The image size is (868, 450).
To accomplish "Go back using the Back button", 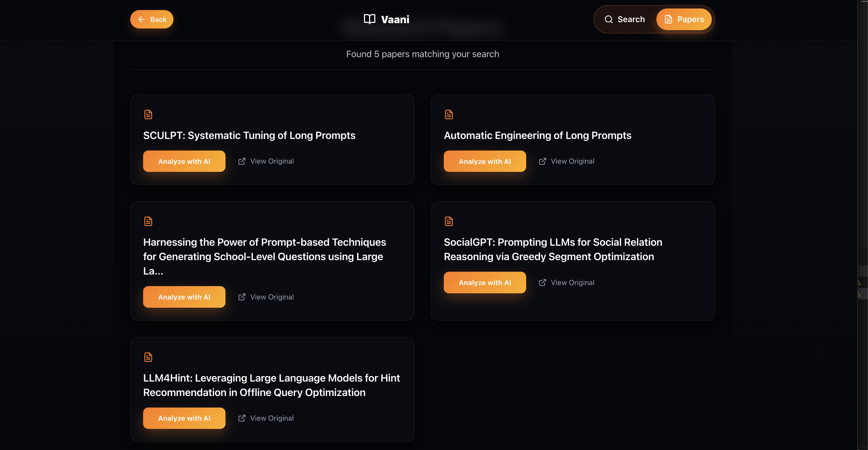I will click(x=152, y=19).
